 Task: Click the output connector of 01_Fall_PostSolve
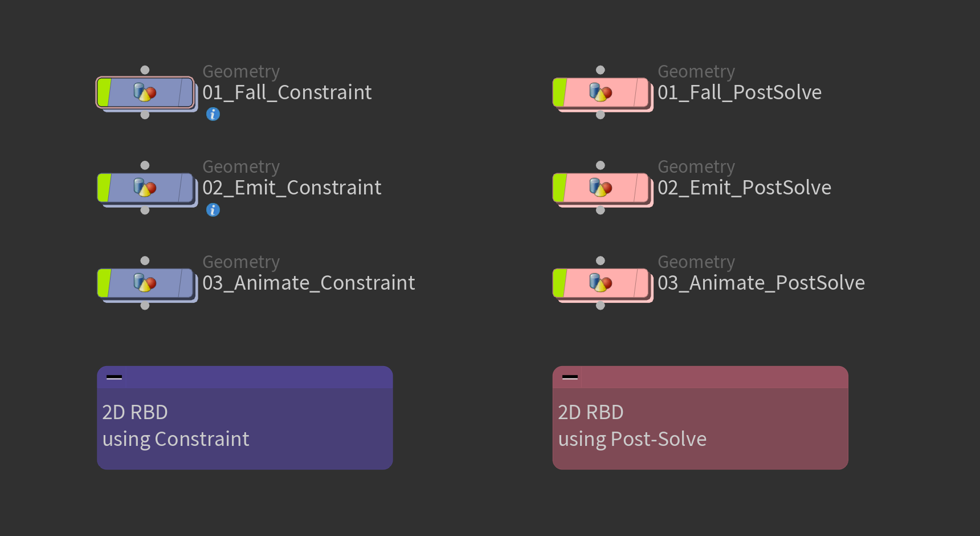point(600,115)
